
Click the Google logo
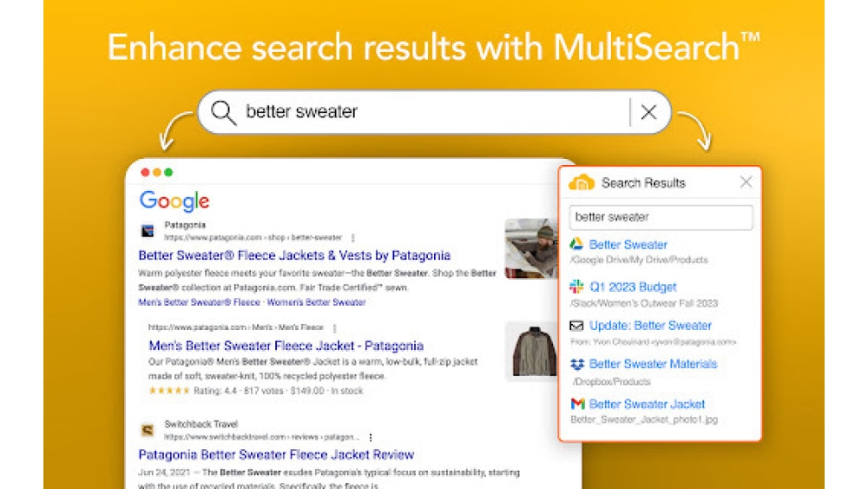pyautogui.click(x=174, y=202)
